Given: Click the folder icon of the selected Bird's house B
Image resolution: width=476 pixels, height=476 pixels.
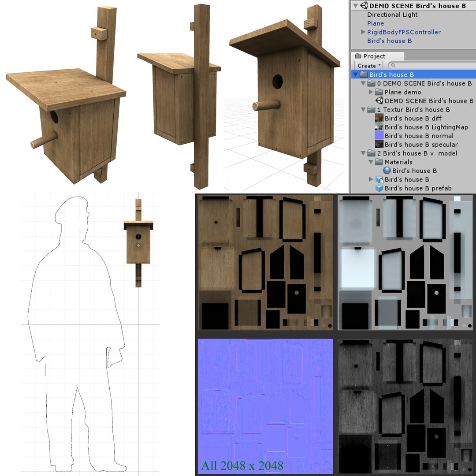Looking at the screenshot, I should click(364, 74).
